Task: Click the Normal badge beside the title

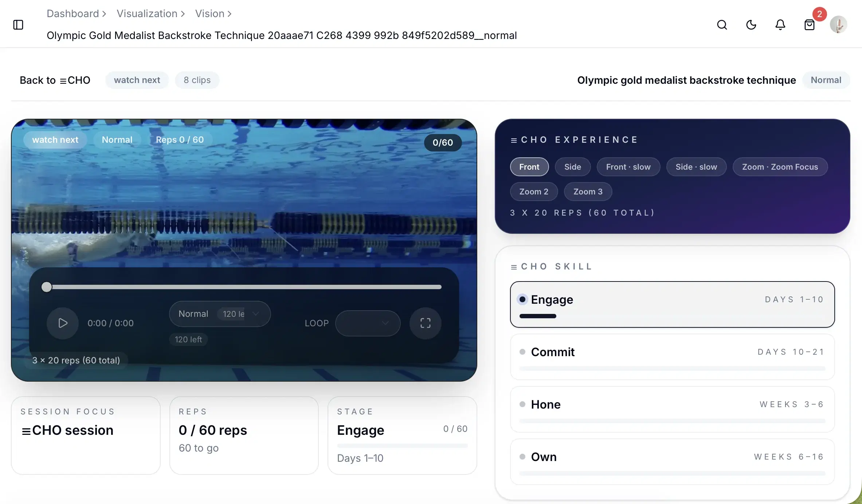Action: [826, 80]
